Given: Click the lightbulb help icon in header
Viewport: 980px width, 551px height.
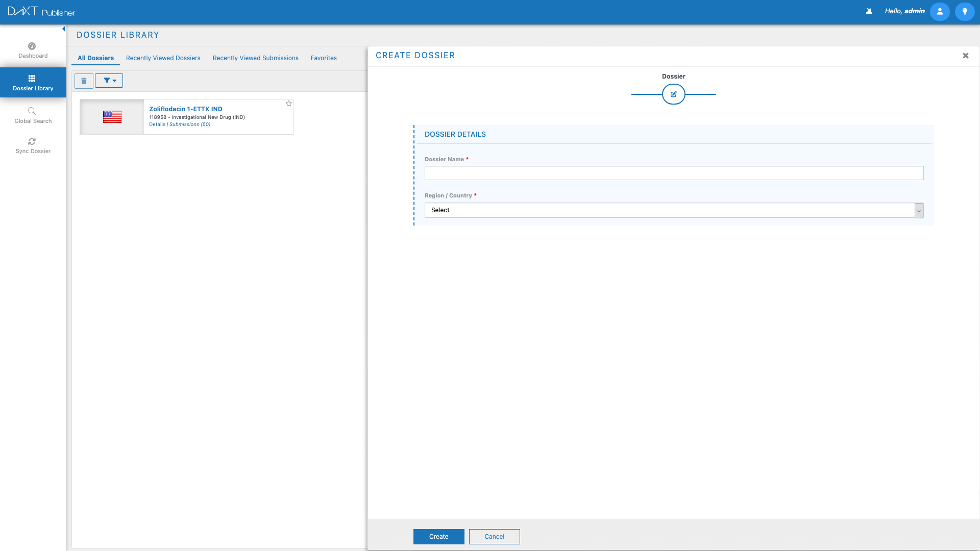Looking at the screenshot, I should 965,11.
